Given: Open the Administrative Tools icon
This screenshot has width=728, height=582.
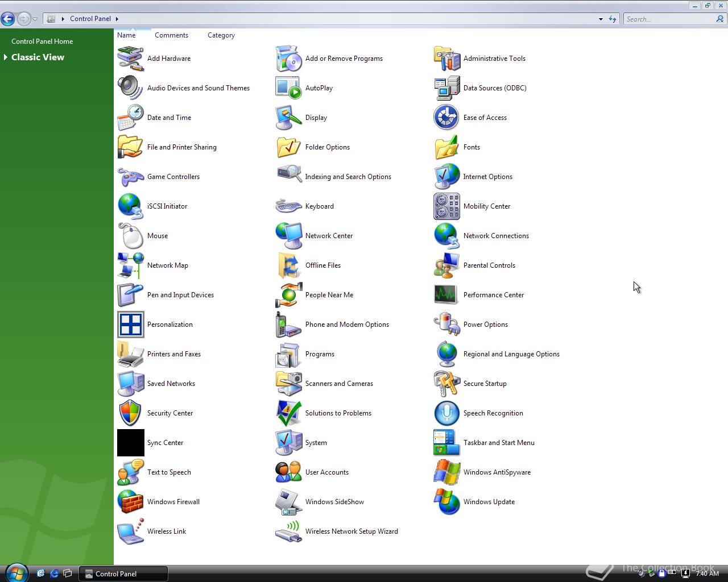Looking at the screenshot, I should point(446,59).
